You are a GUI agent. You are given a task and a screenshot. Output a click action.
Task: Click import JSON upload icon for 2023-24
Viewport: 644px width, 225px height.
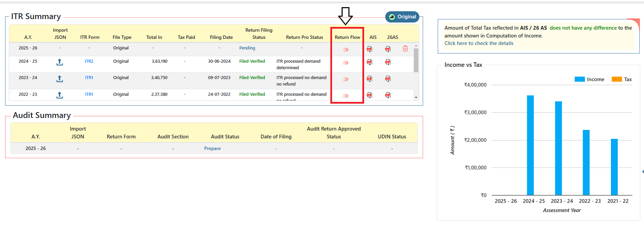(60, 79)
